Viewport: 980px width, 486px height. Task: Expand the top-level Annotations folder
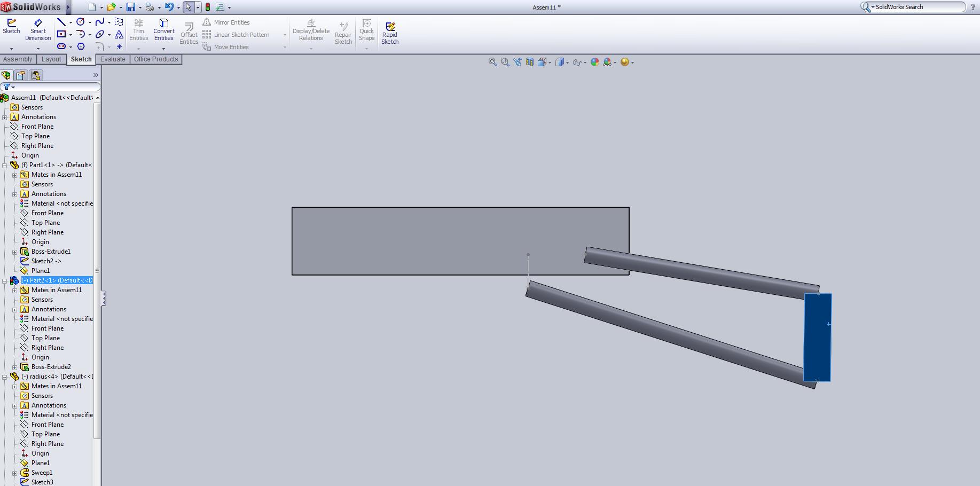point(5,117)
